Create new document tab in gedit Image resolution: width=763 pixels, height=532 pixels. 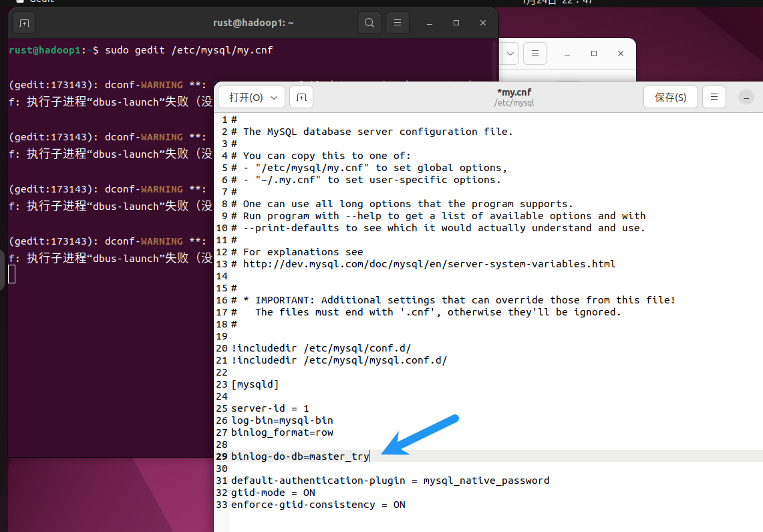[x=301, y=98]
